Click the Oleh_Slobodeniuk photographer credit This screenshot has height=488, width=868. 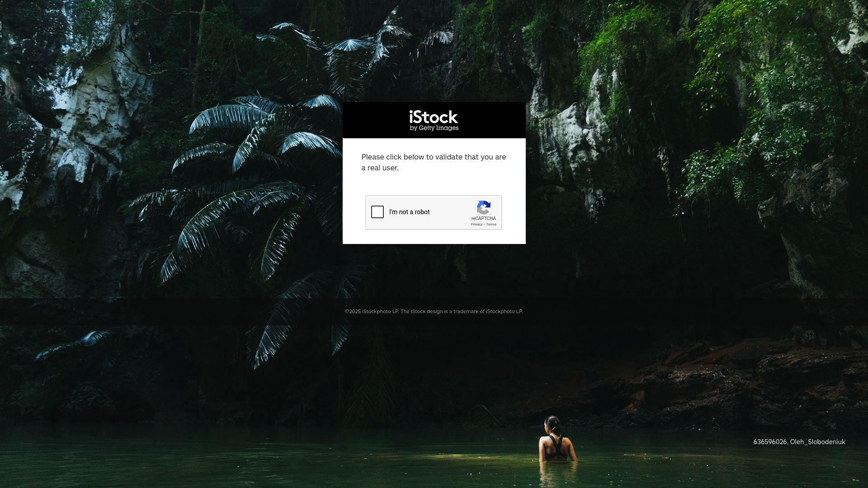(817, 442)
